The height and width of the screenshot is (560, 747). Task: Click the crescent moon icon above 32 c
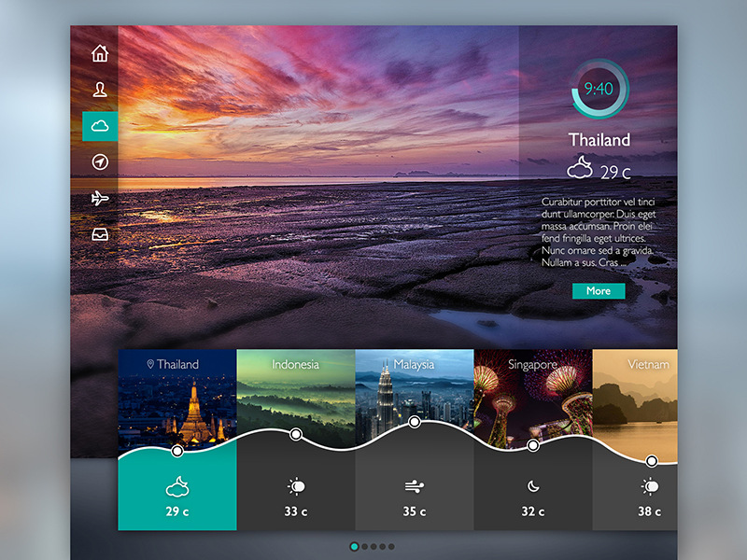[x=533, y=486]
